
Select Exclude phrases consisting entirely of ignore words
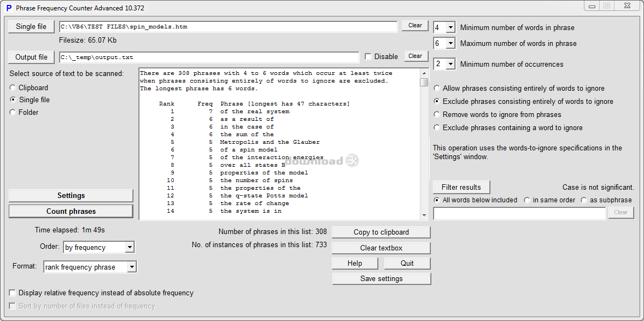coord(437,102)
